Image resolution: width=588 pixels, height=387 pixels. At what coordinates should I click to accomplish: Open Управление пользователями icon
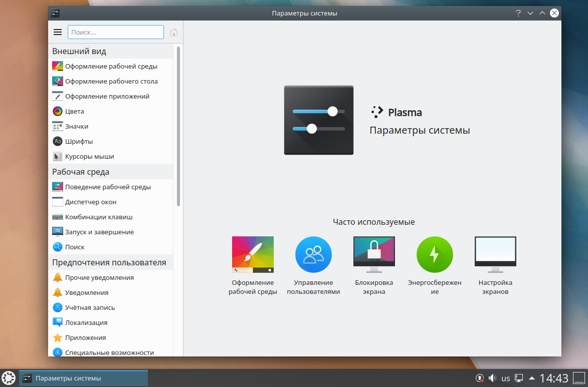point(313,254)
